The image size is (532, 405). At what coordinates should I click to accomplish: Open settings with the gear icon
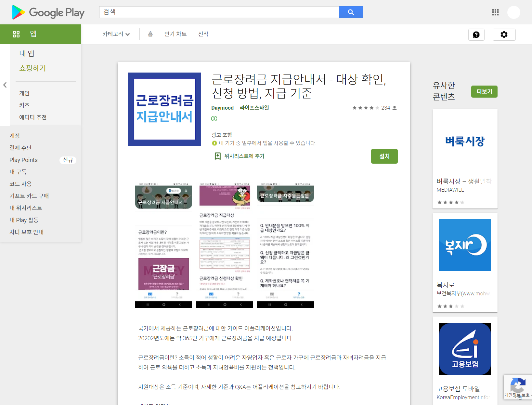click(x=504, y=35)
